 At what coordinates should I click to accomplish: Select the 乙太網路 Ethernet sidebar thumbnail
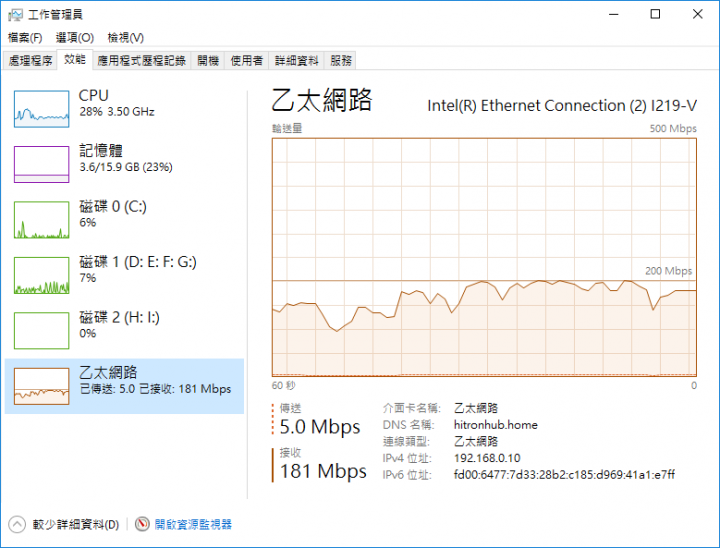(41, 386)
